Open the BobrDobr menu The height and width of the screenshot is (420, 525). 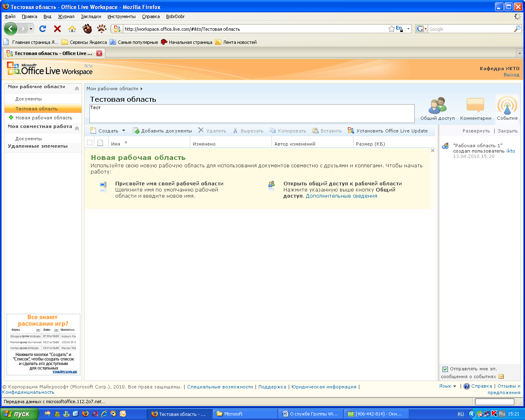175,16
